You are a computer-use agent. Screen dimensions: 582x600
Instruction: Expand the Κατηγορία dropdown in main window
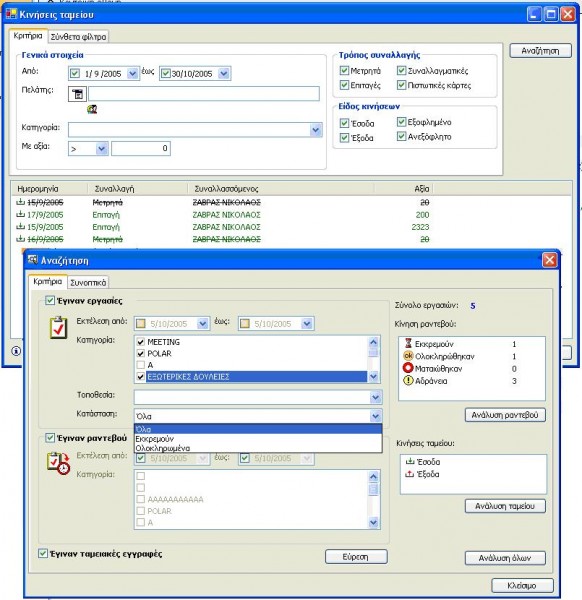tap(316, 130)
